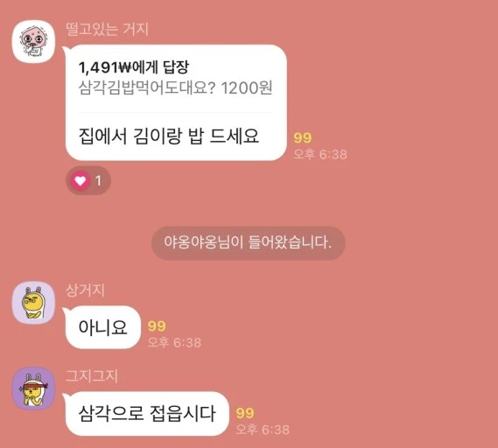This screenshot has height=448, width=498.
Task: Select the '삼각으로 접읍시다' chat bubble
Action: pos(147,413)
